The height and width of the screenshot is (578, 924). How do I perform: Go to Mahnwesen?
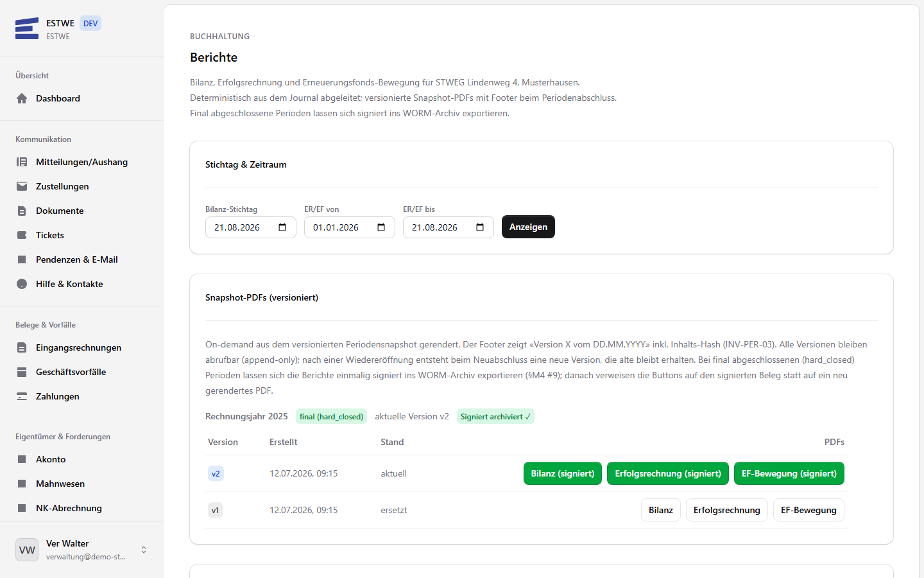[x=82, y=484]
